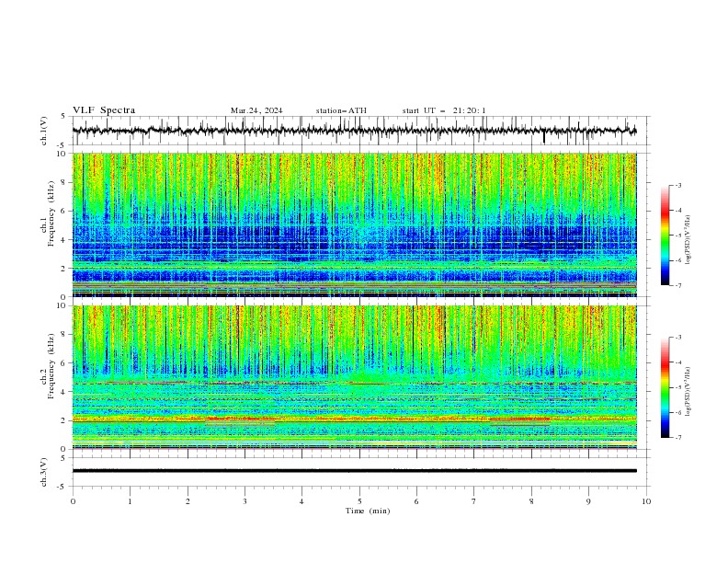Click the "ch.1(V)" axis label
The height and width of the screenshot is (563, 728).
point(44,131)
